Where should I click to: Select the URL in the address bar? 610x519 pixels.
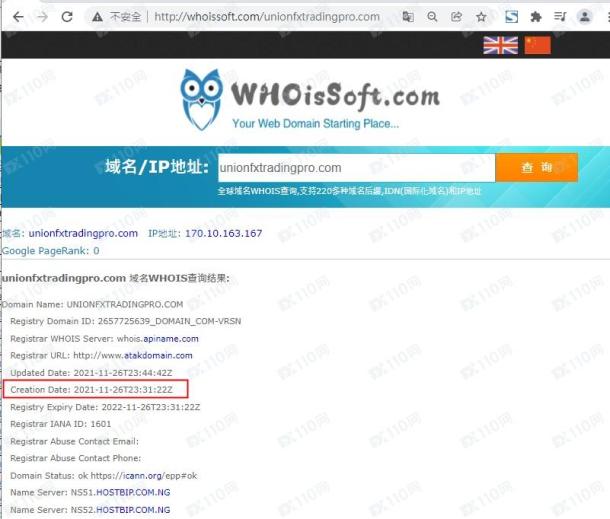(x=267, y=17)
